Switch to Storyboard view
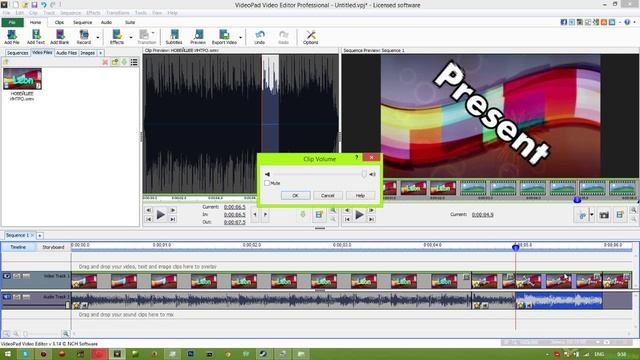 (x=53, y=247)
